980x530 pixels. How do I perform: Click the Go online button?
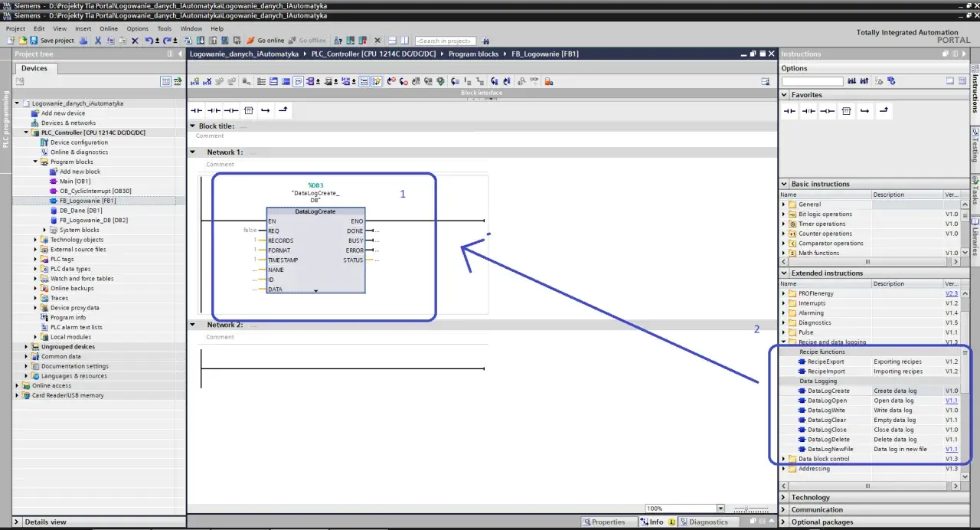pos(265,40)
